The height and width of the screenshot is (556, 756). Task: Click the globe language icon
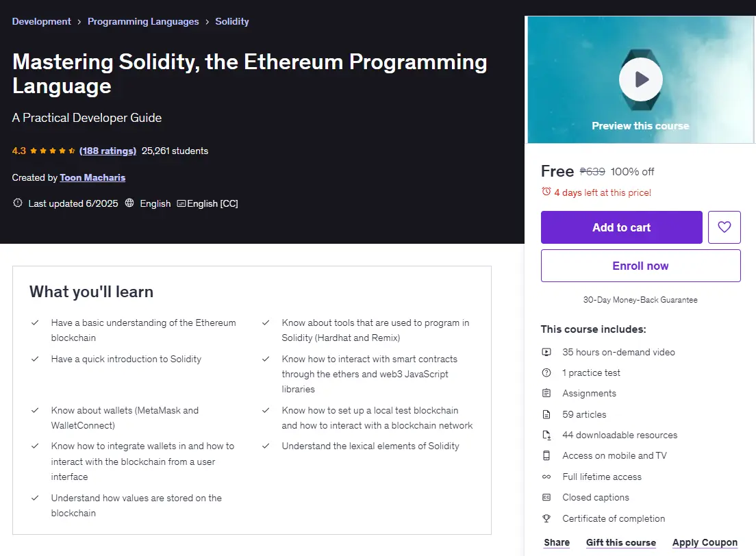[129, 203]
